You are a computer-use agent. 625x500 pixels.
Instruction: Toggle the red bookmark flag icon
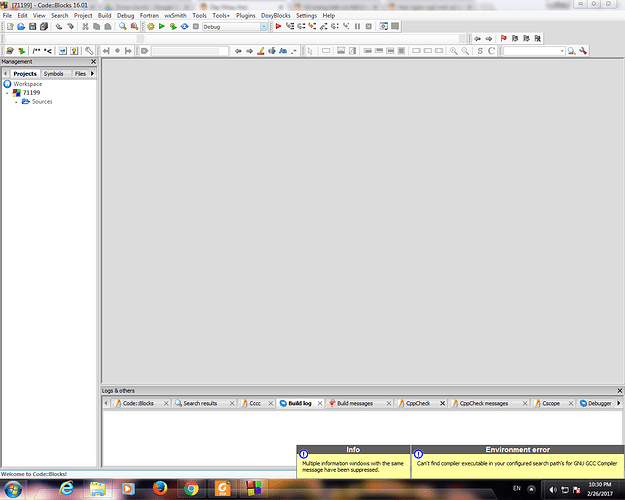click(503, 38)
